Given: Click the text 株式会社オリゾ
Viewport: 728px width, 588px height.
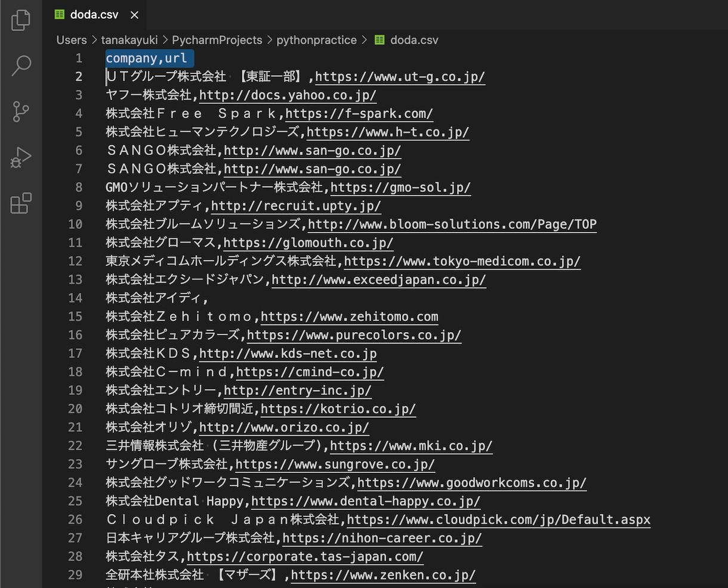Looking at the screenshot, I should [x=149, y=428].
